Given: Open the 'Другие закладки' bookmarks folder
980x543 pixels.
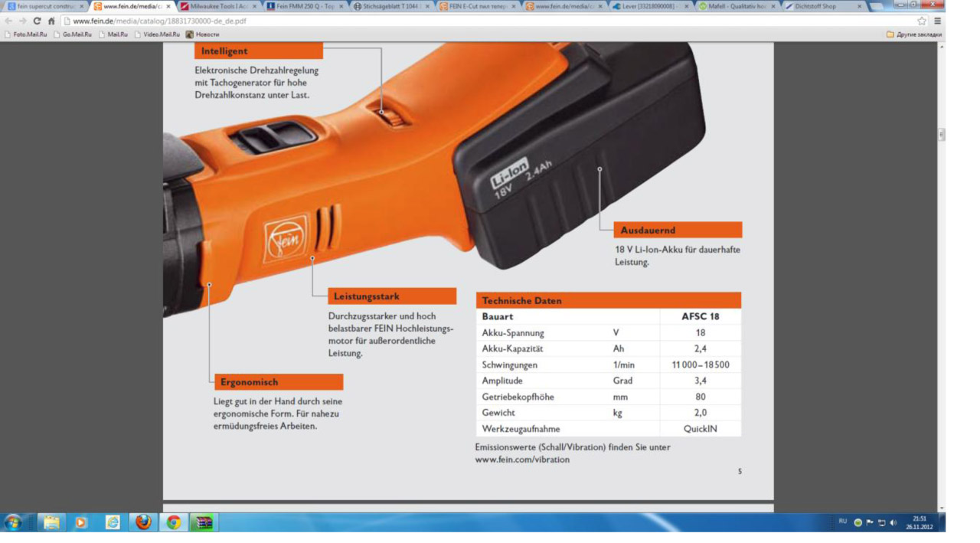Looking at the screenshot, I should coord(914,34).
